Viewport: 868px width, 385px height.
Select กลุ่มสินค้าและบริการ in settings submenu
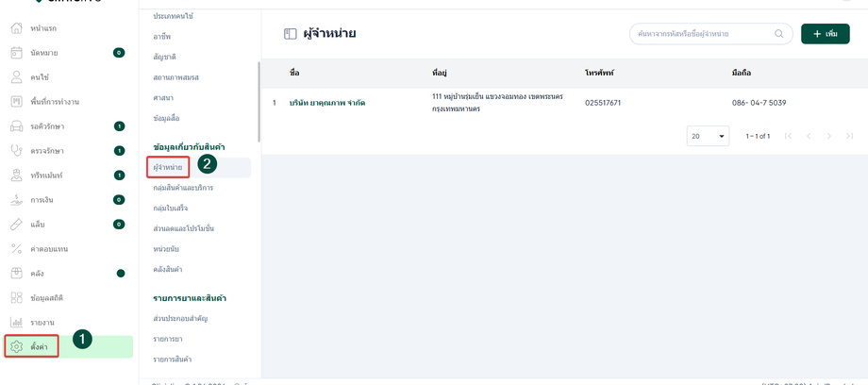coord(183,188)
